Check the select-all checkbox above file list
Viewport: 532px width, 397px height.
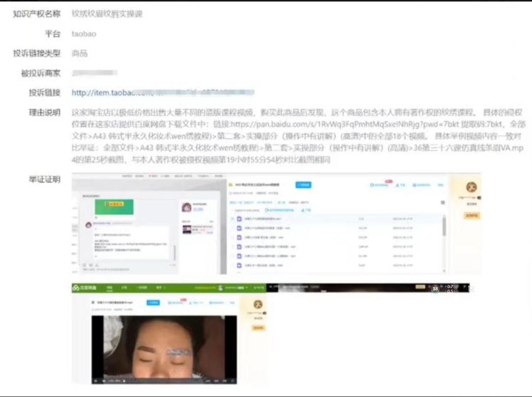pos(232,209)
